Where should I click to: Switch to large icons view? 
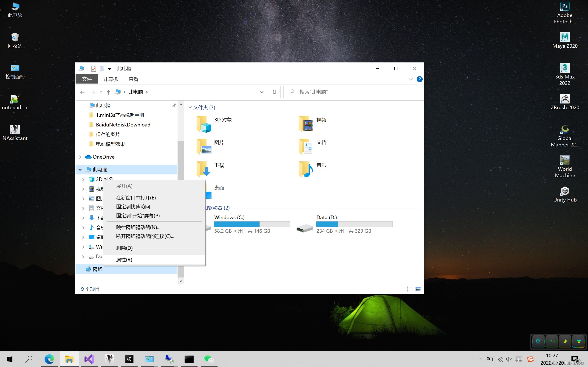(x=418, y=289)
